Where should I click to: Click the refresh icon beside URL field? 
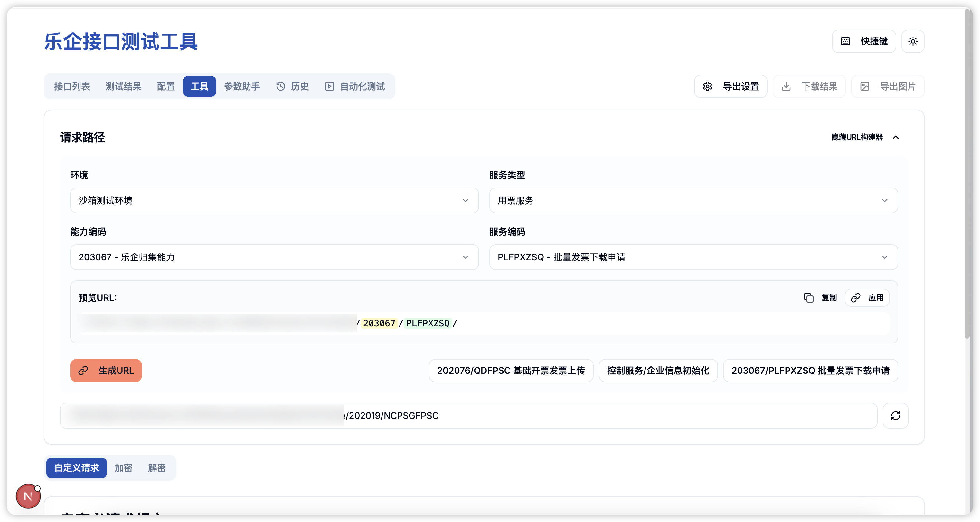coord(895,415)
